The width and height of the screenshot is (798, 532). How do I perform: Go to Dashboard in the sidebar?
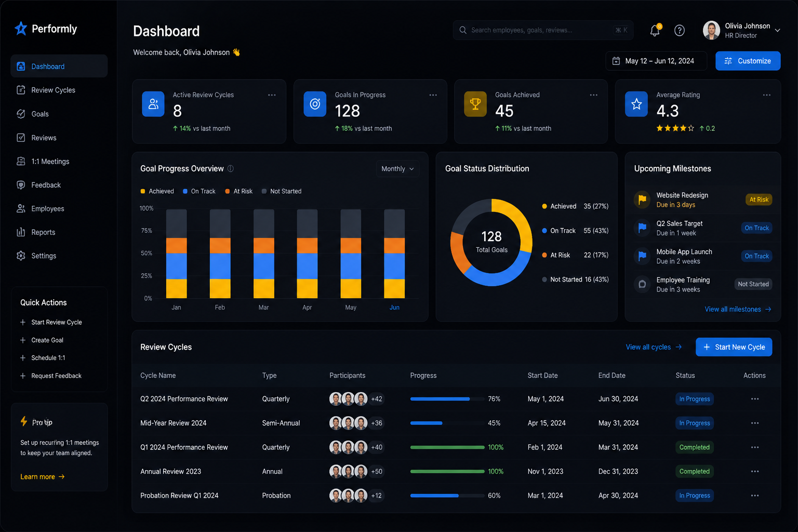pos(59,66)
